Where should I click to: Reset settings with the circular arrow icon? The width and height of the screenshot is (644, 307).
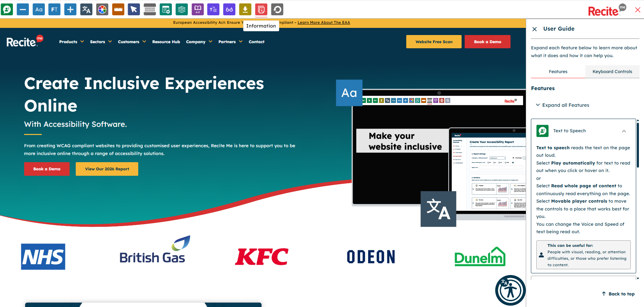277,10
